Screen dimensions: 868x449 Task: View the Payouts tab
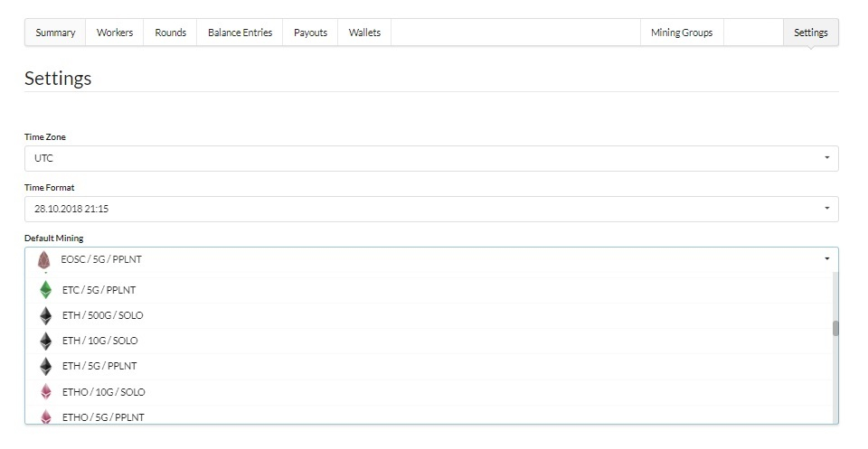click(x=310, y=33)
